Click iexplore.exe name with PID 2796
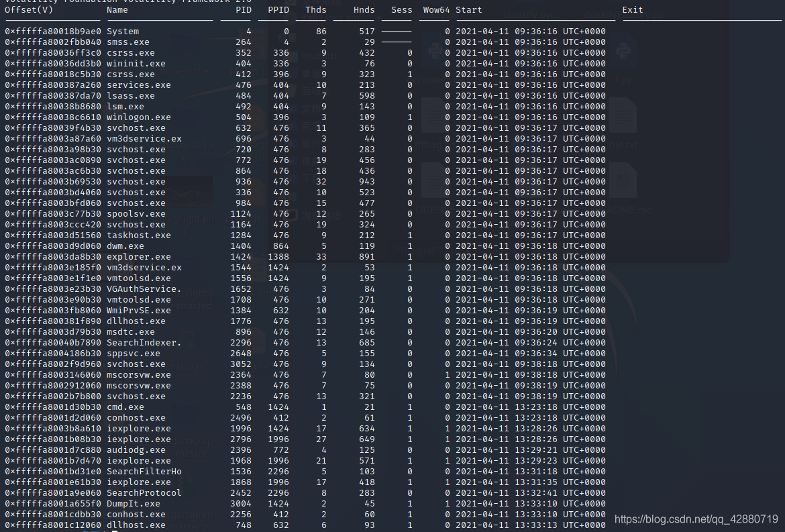This screenshot has width=785, height=532. (x=139, y=439)
